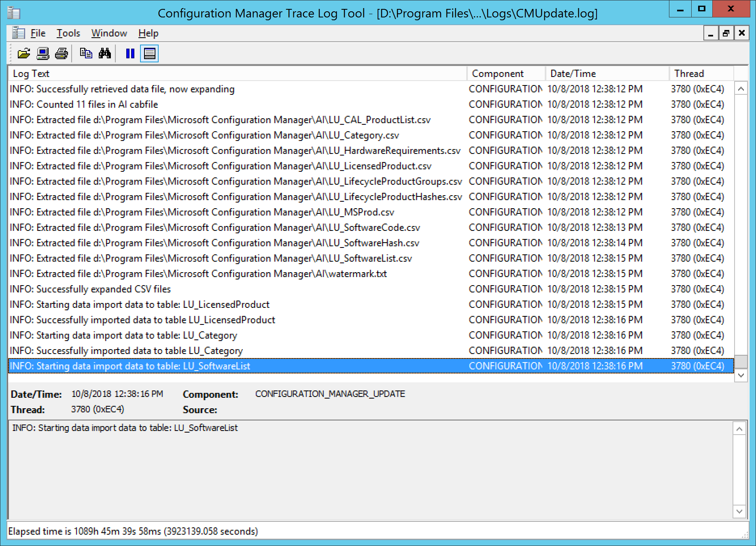The height and width of the screenshot is (546, 756).
Task: Click the log list scroll up arrow
Action: coord(741,89)
